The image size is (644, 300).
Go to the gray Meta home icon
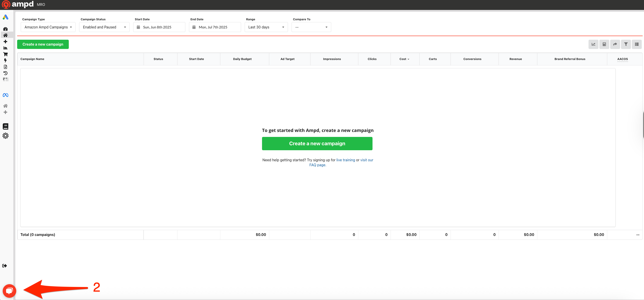(5, 106)
